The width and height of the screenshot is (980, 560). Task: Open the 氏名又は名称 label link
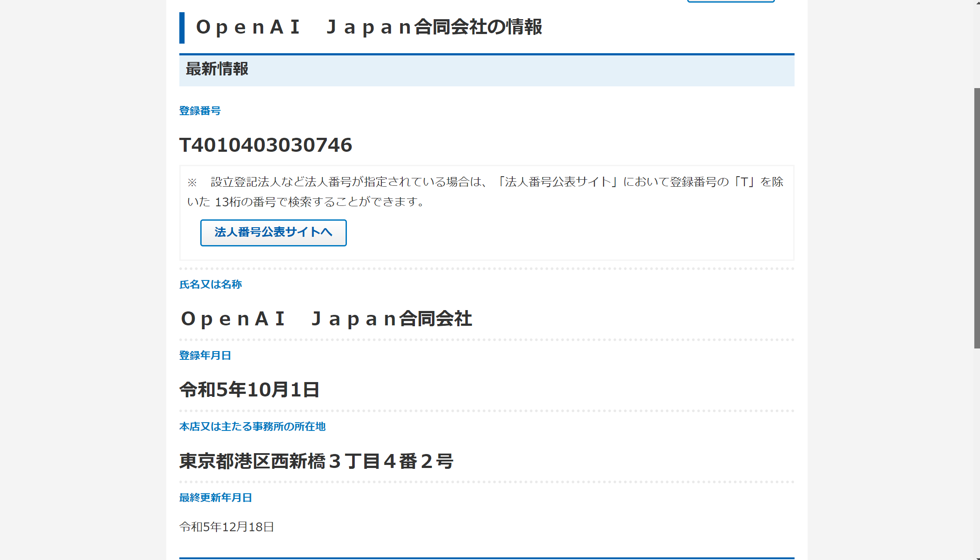[211, 284]
